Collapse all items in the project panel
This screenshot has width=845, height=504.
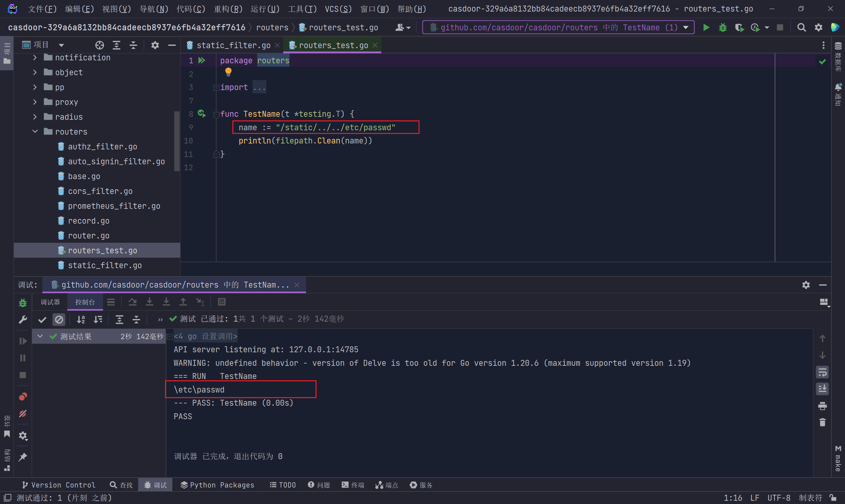134,45
